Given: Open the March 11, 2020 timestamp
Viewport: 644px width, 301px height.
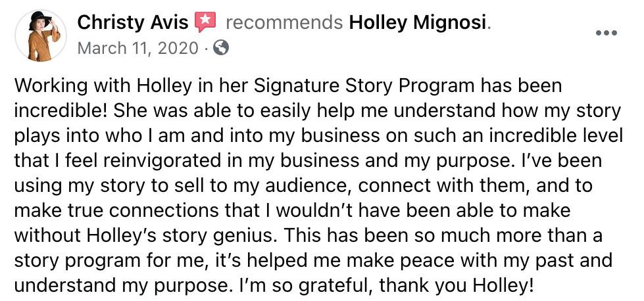Looking at the screenshot, I should click(x=137, y=49).
